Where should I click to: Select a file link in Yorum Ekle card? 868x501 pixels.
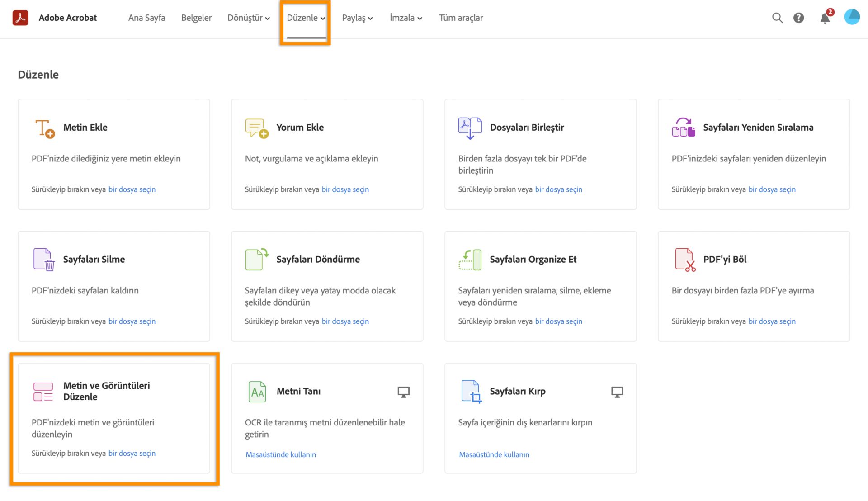pos(345,189)
